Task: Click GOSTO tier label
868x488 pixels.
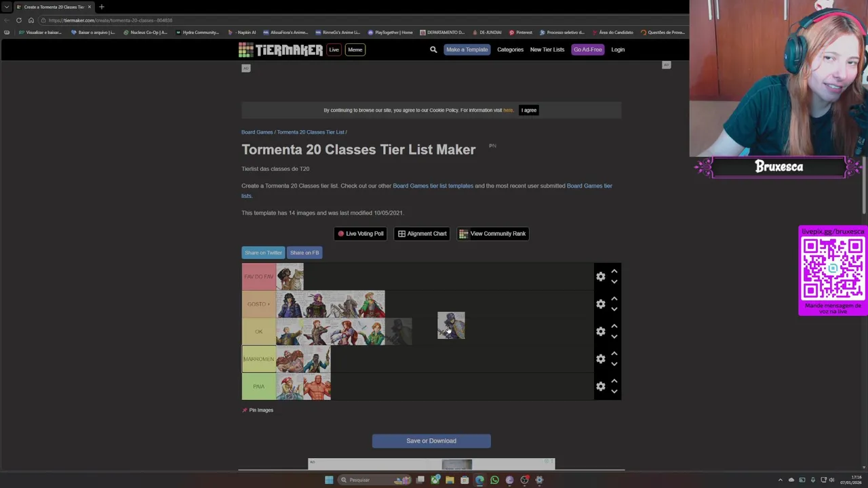Action: (x=258, y=304)
